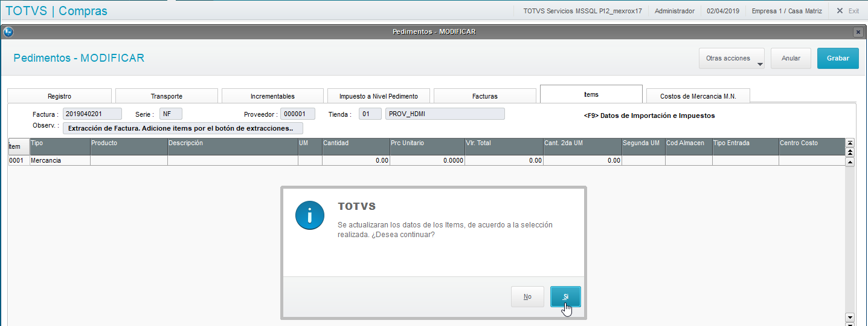This screenshot has height=326, width=868.
Task: Click the Centro Costo column header
Action: (x=811, y=146)
